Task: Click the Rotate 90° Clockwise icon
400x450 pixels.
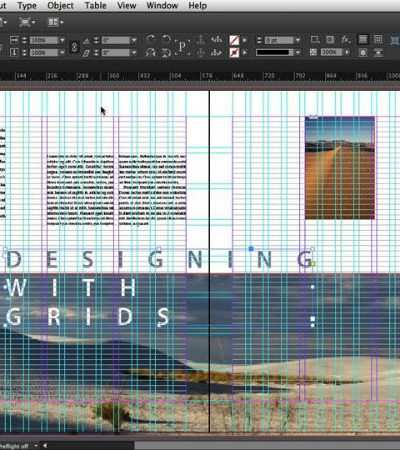Action: pyautogui.click(x=151, y=40)
